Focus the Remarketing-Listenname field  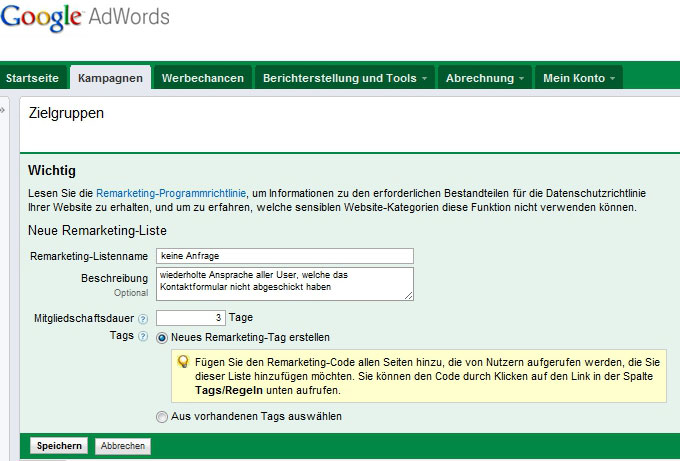pyautogui.click(x=285, y=256)
